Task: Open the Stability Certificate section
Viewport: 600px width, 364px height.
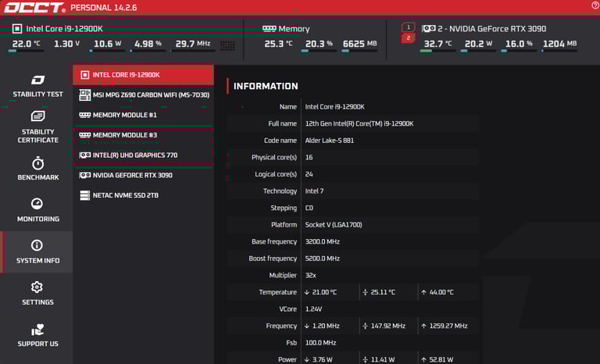Action: pyautogui.click(x=37, y=127)
